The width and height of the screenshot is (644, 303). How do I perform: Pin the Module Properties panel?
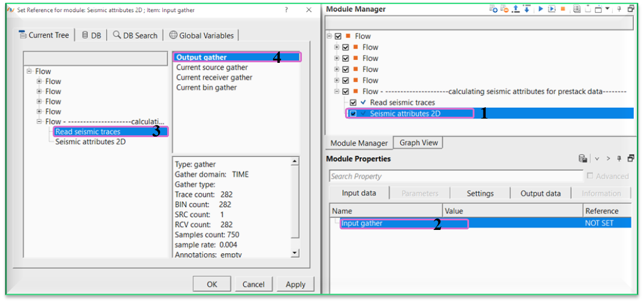[x=620, y=159]
